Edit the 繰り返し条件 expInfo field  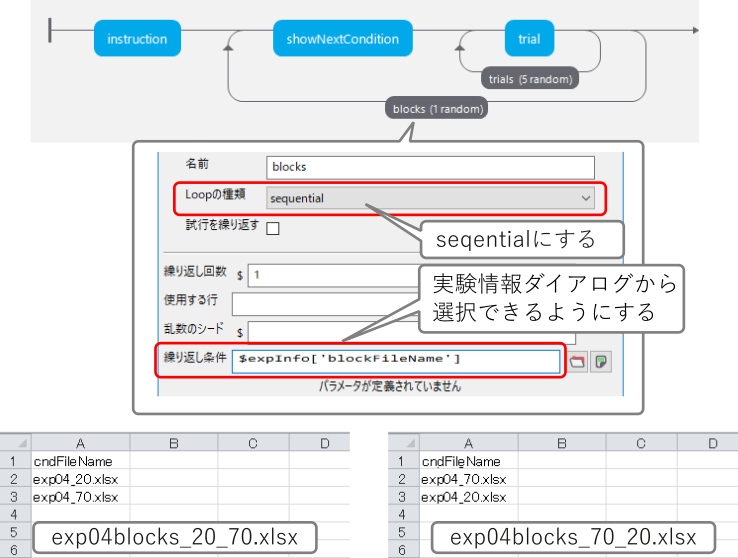coord(396,361)
